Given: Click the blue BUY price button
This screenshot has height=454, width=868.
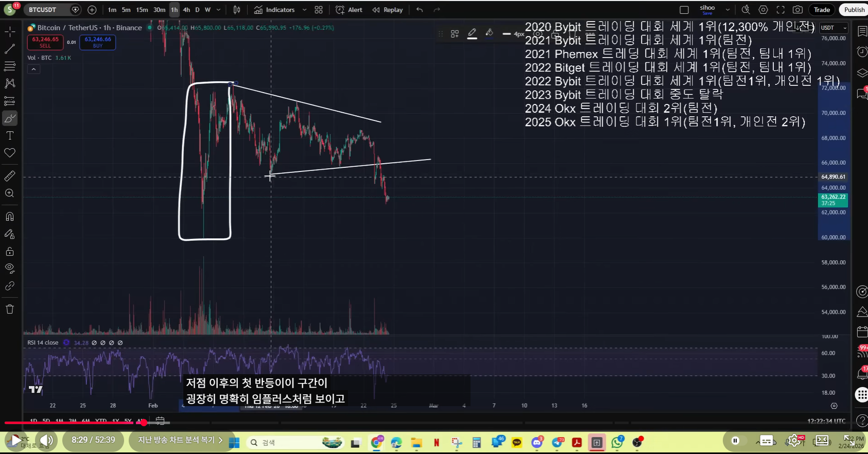Looking at the screenshot, I should point(98,42).
